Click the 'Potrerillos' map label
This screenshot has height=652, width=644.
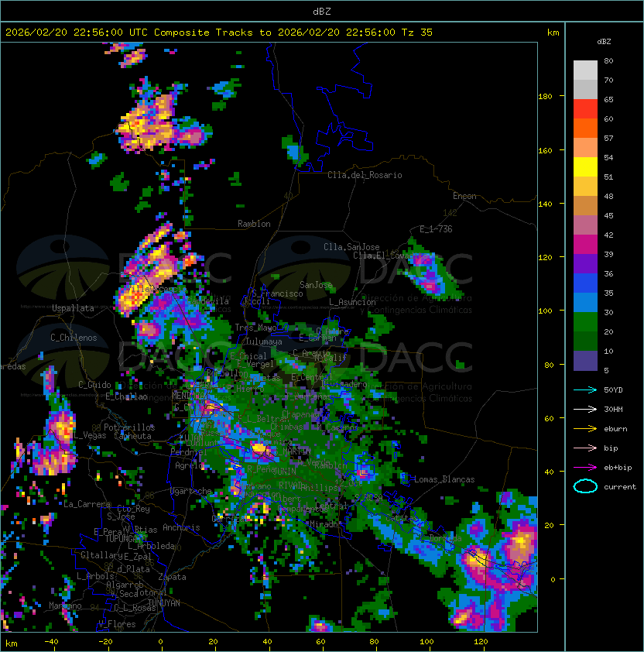click(129, 427)
